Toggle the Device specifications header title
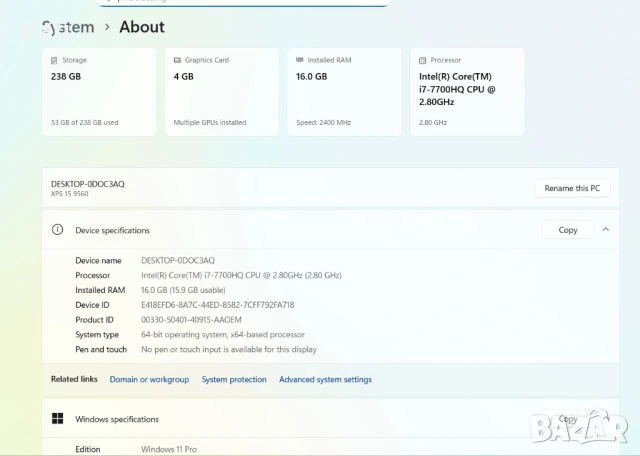640x456 pixels. tap(112, 230)
